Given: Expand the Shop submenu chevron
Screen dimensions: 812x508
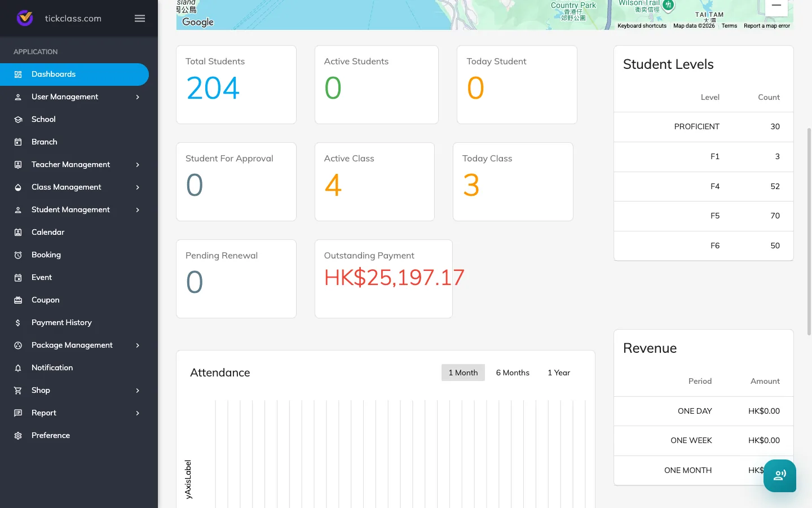Looking at the screenshot, I should click(x=138, y=391).
